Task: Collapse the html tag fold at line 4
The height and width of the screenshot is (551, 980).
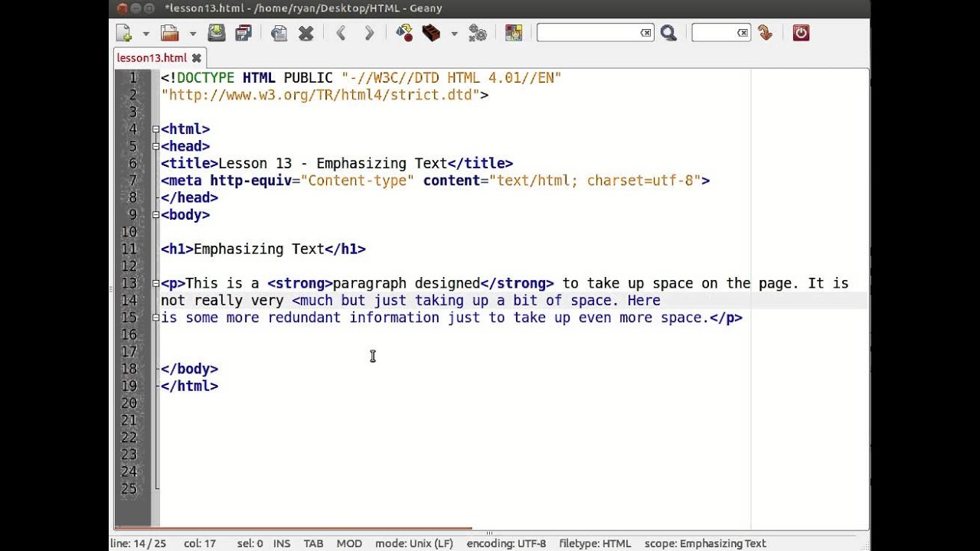Action: tap(156, 129)
